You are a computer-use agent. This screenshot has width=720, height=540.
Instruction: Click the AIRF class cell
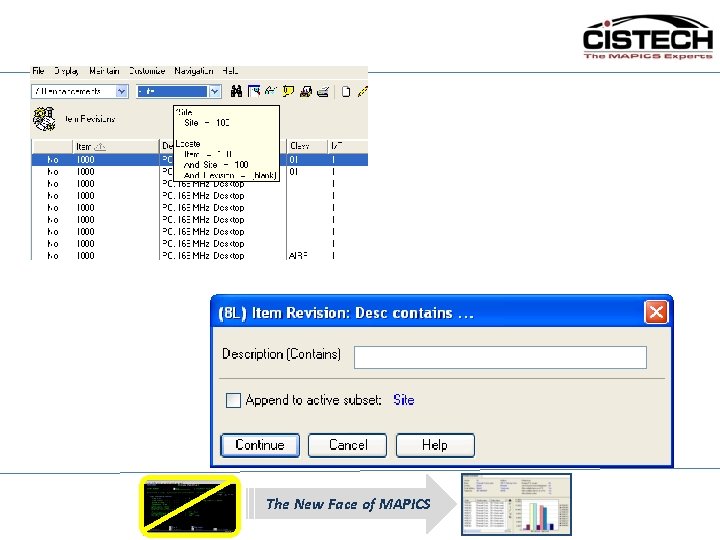pos(298,255)
